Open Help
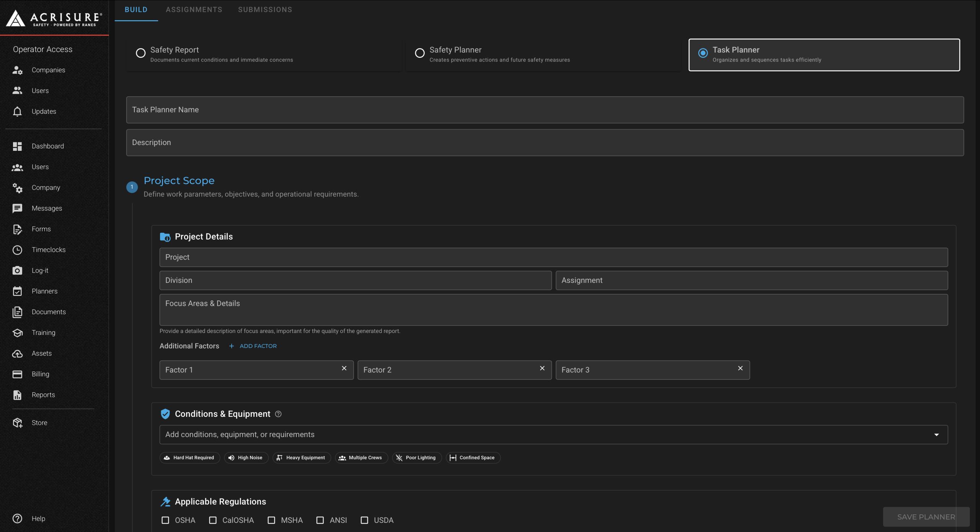Image resolution: width=980 pixels, height=532 pixels. (x=38, y=519)
